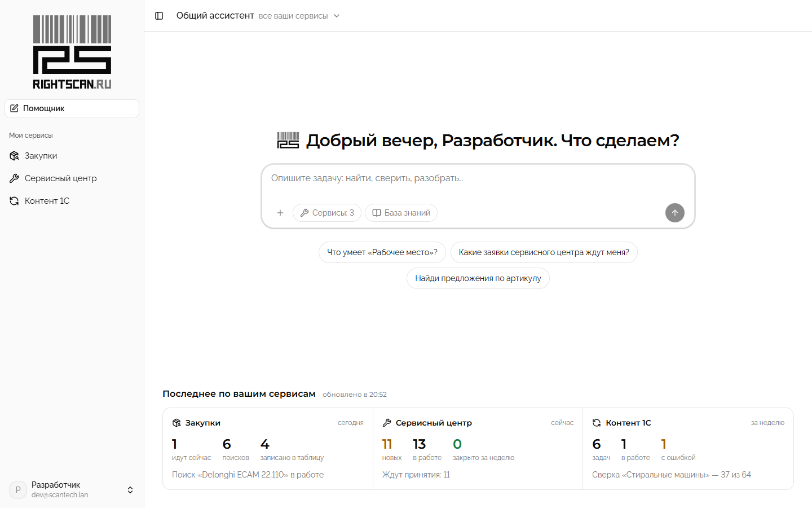Click the 4 записано в таблицу counter
This screenshot has width=812, height=508.
pos(292,449)
